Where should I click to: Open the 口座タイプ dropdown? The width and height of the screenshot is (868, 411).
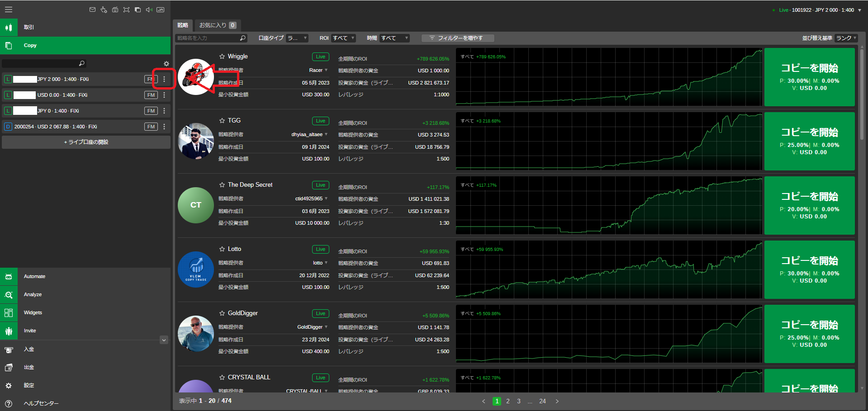(297, 38)
